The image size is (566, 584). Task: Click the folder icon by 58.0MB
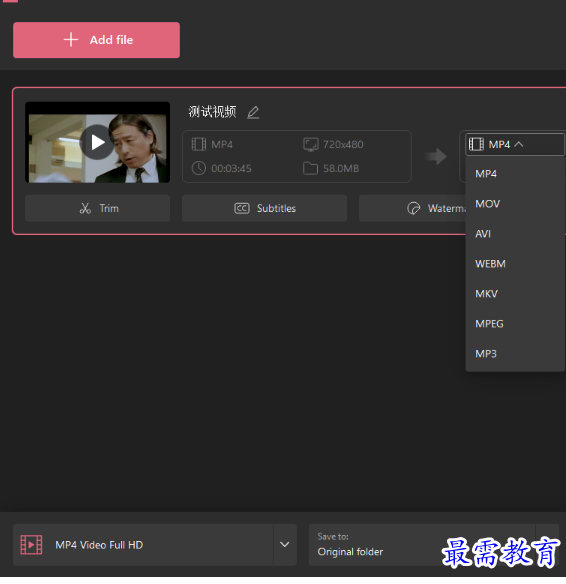(x=310, y=168)
